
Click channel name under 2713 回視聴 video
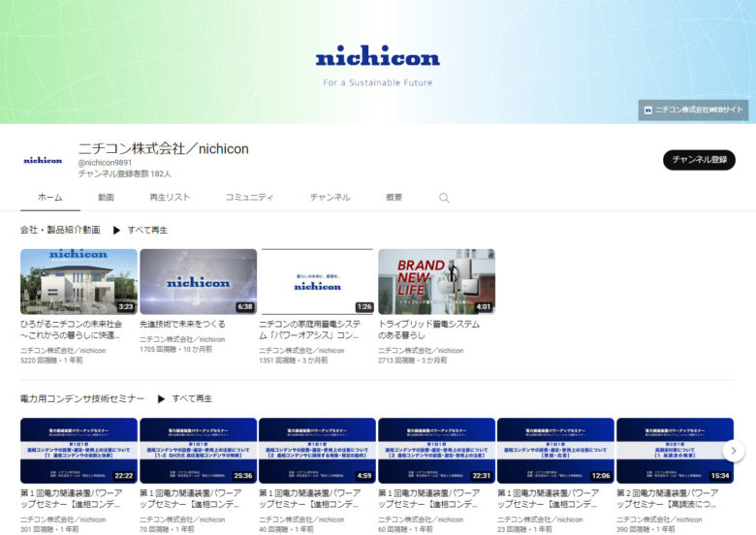click(421, 351)
